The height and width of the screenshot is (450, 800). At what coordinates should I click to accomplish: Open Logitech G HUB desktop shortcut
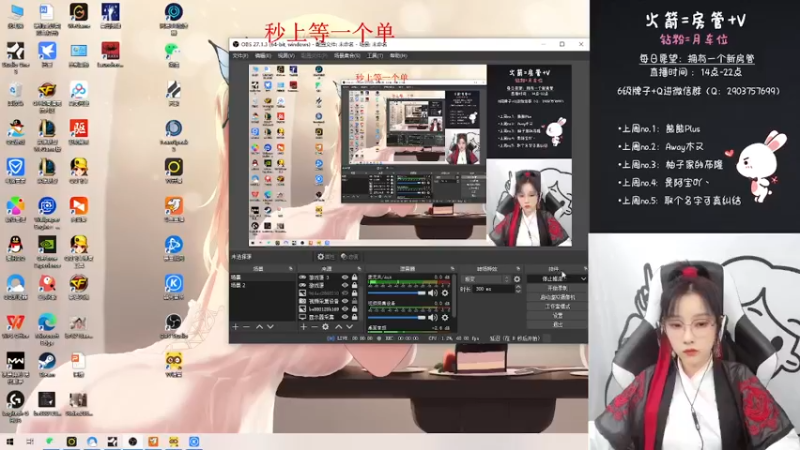15,405
